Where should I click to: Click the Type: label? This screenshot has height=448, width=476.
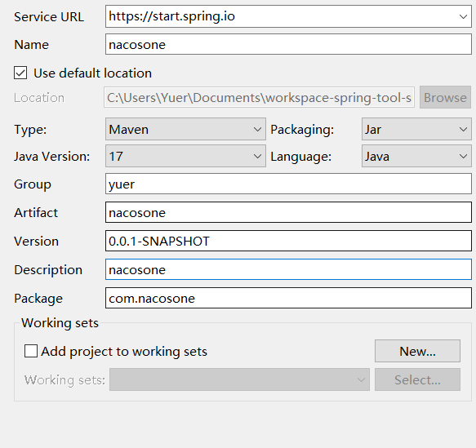30,130
